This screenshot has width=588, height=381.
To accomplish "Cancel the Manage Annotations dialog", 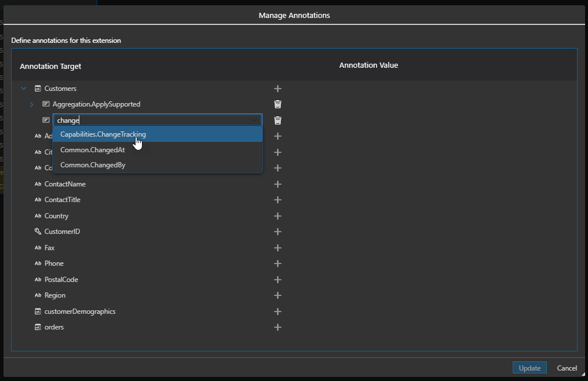I will pos(567,368).
